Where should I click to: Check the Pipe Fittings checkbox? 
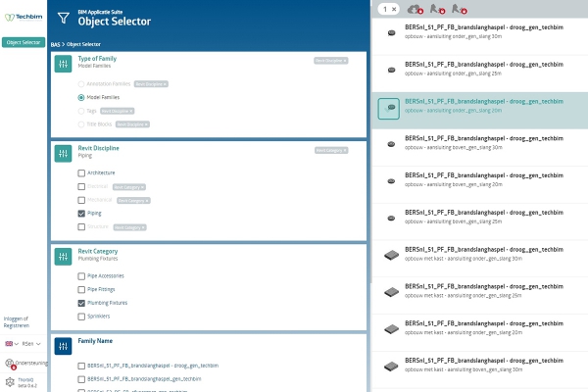pos(81,290)
